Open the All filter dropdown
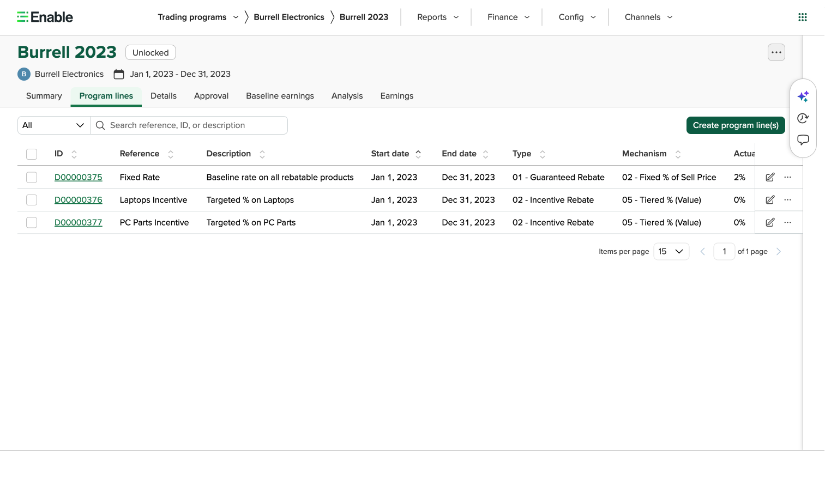825x504 pixels. point(53,125)
